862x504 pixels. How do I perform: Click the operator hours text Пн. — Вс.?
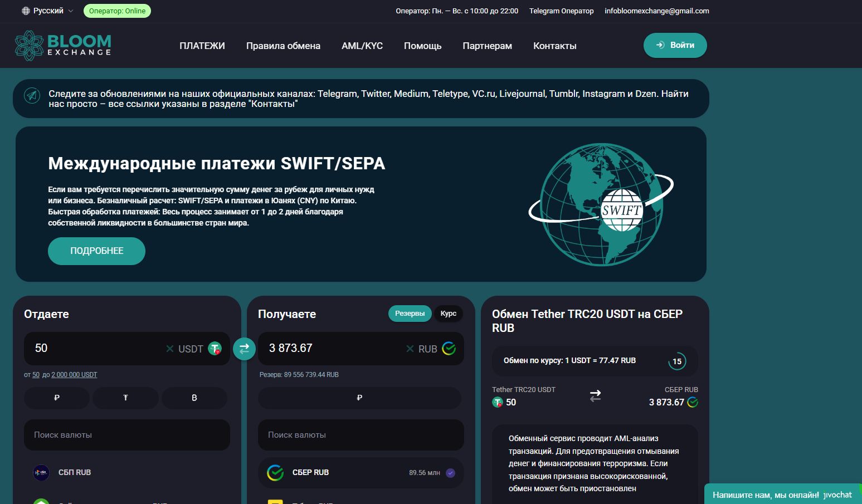[x=457, y=11]
